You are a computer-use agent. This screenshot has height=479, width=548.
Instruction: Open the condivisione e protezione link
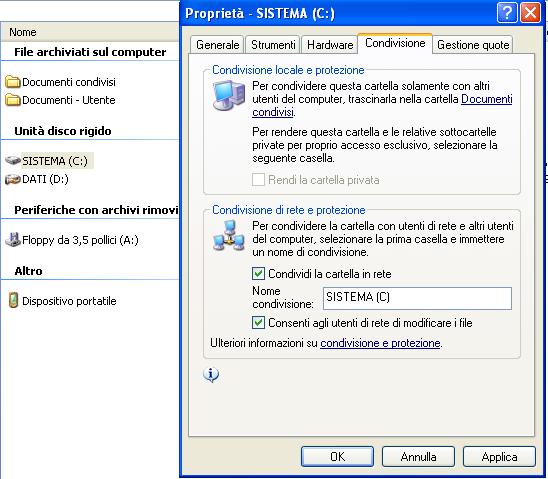click(x=380, y=343)
